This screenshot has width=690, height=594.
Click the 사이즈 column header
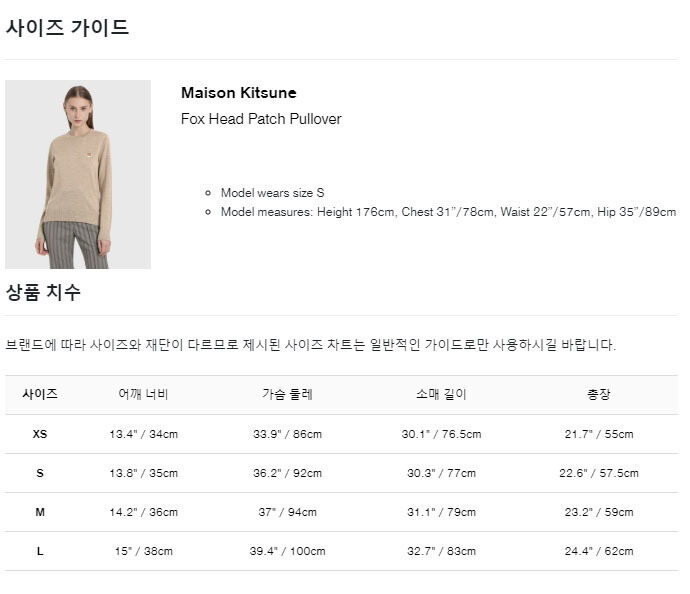pyautogui.click(x=40, y=394)
